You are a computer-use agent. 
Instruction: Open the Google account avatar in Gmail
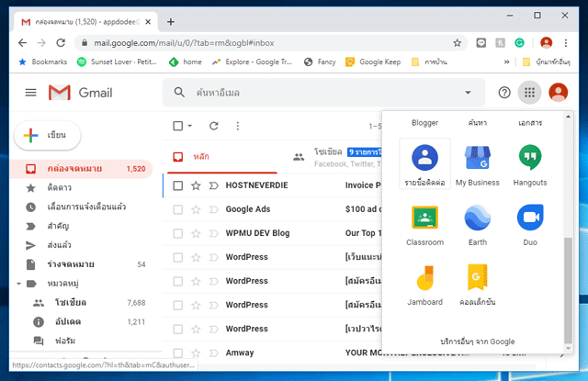[558, 92]
